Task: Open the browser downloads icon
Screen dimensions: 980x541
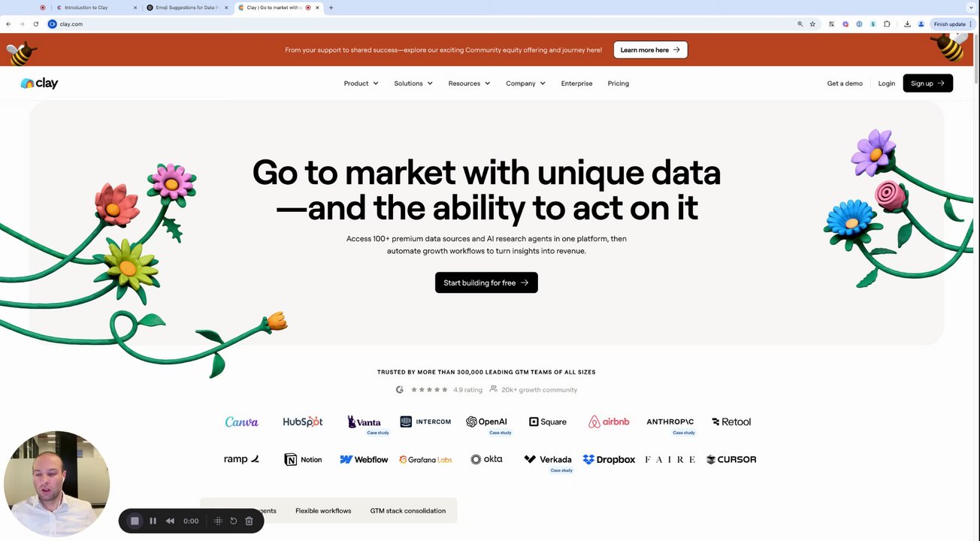Action: [x=907, y=24]
